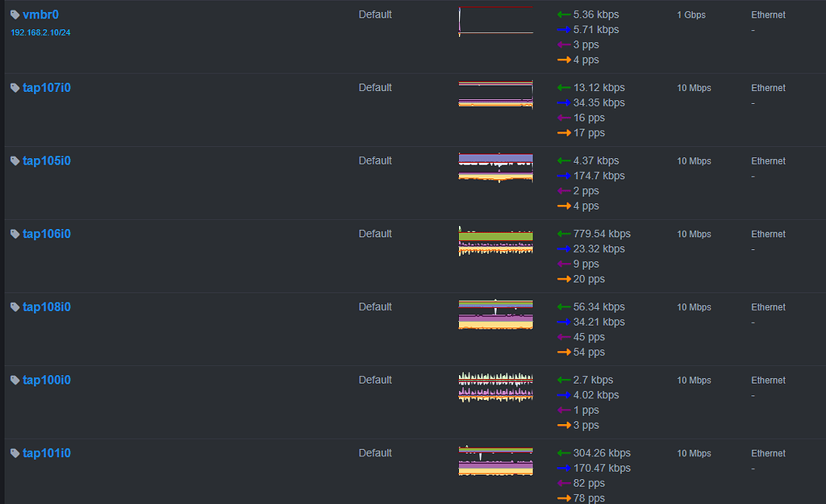The width and height of the screenshot is (826, 504).
Task: Click the tag icon beside tap105i0
Action: (15, 160)
